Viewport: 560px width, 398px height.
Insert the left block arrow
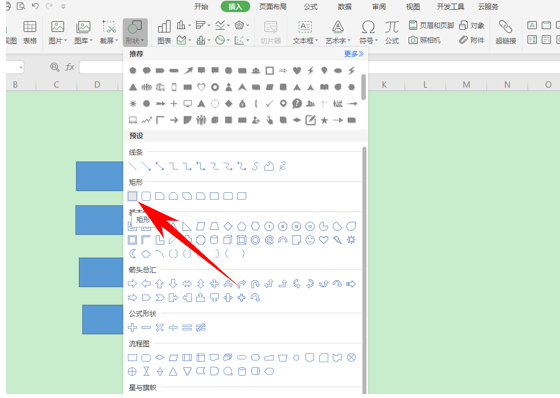[146, 284]
